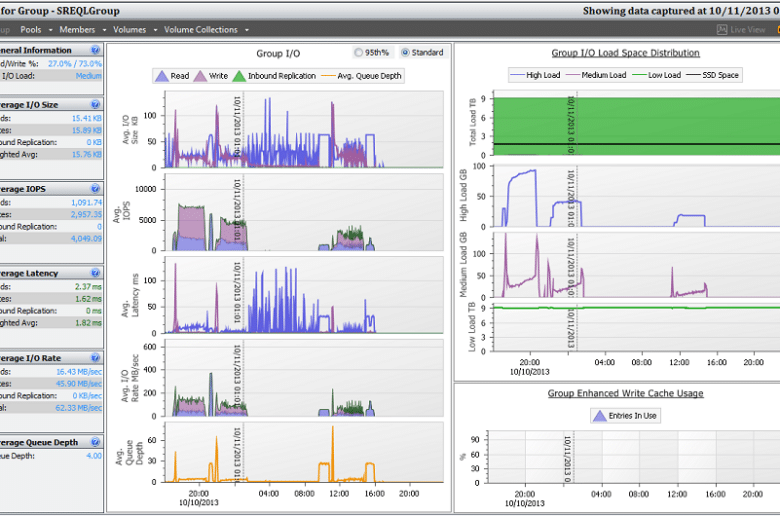
Task: Click the Medium Load legend line
Action: click(x=573, y=75)
